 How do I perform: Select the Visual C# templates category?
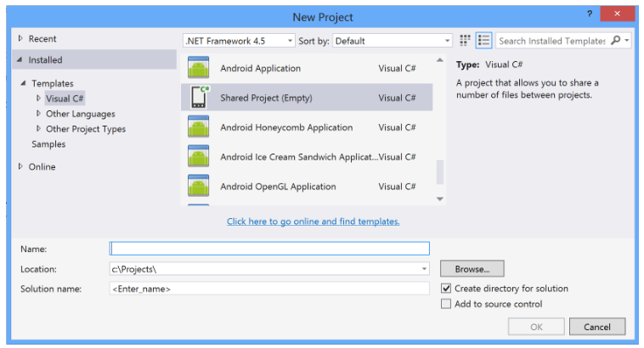click(x=65, y=98)
